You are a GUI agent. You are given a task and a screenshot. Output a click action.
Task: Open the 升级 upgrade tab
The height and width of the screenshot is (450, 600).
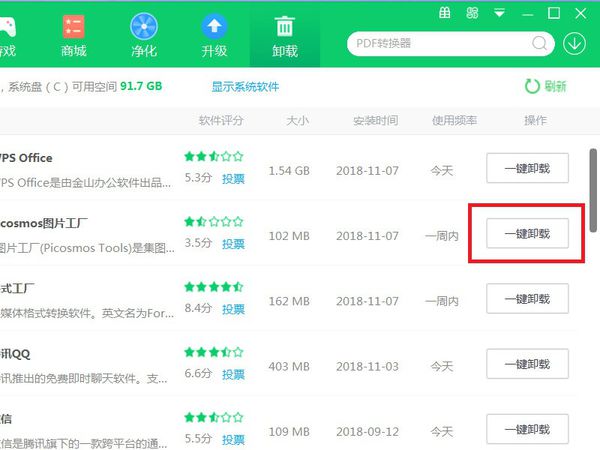(x=214, y=36)
